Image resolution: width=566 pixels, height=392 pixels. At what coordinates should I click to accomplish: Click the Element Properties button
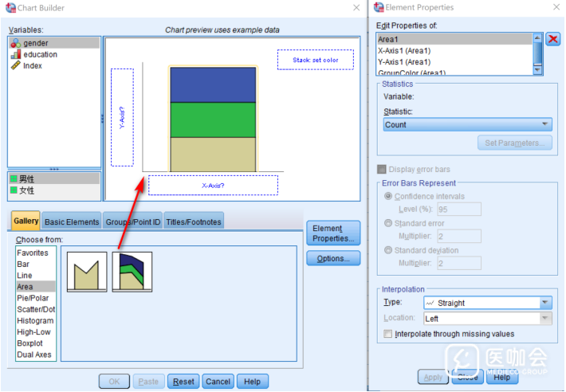click(333, 233)
